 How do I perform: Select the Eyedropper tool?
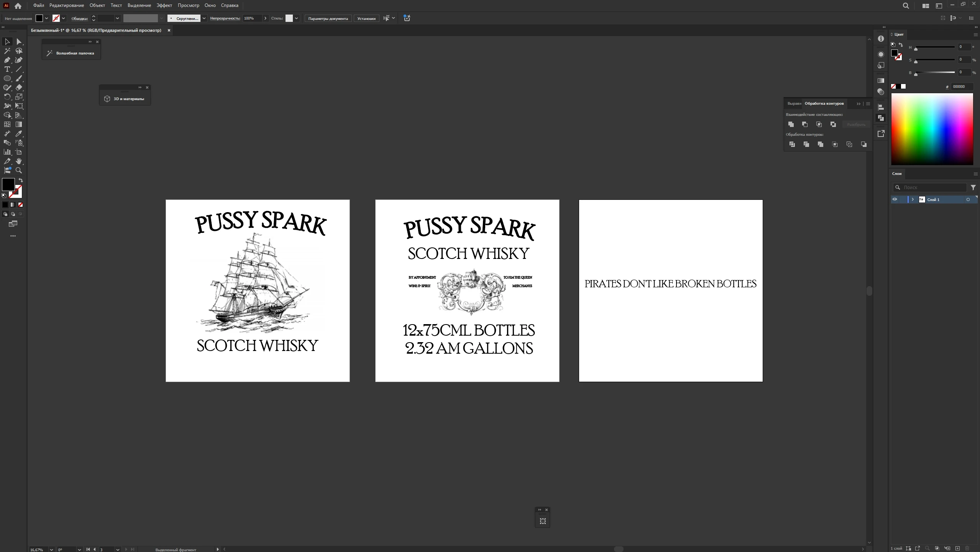tap(18, 133)
